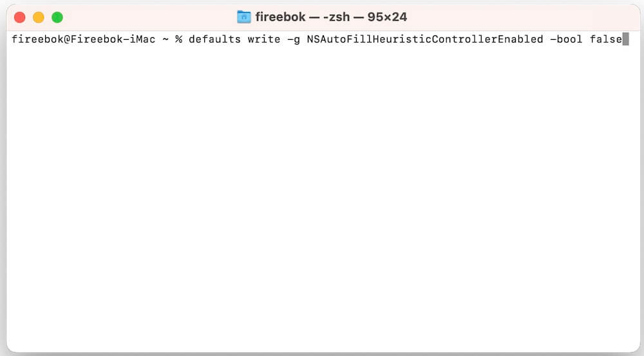Click the '-bool' option in the command
Screen dimensions: 644x356
[x=566, y=39]
